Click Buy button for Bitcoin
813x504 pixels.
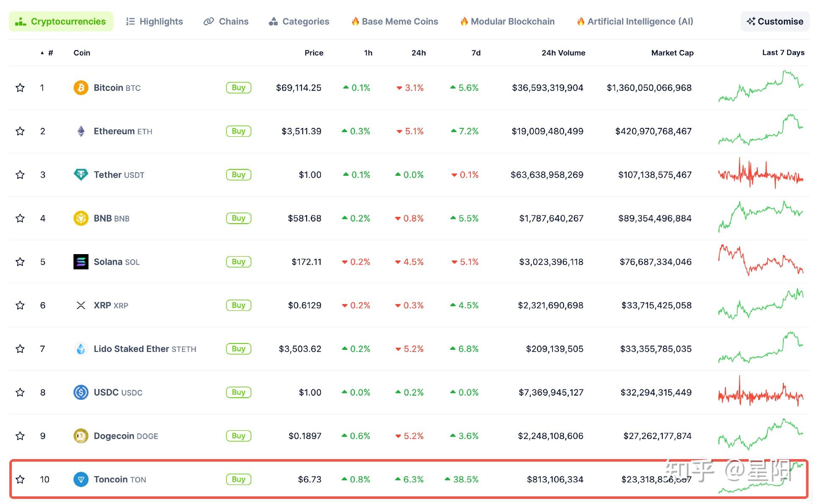pos(238,88)
